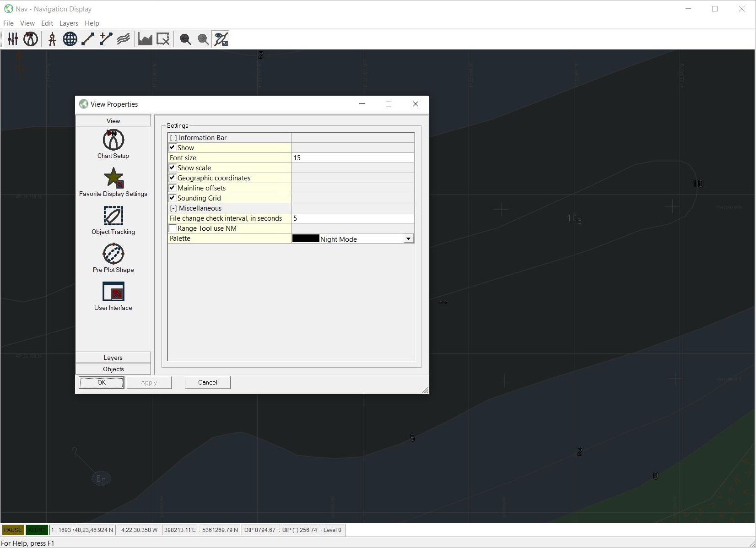This screenshot has height=548, width=756.
Task: Enable Range Tool use NM checkbox
Action: click(x=173, y=228)
